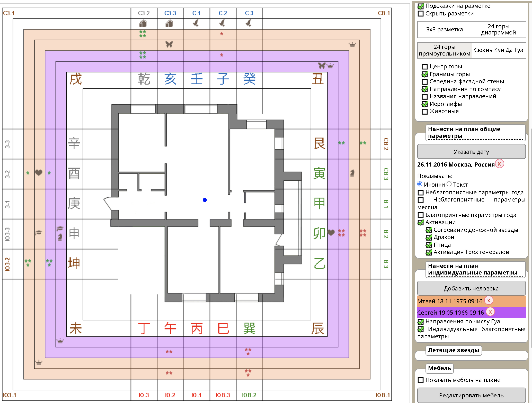Enable Середина фасадной стены checkbox
The width and height of the screenshot is (532, 403).
(425, 82)
